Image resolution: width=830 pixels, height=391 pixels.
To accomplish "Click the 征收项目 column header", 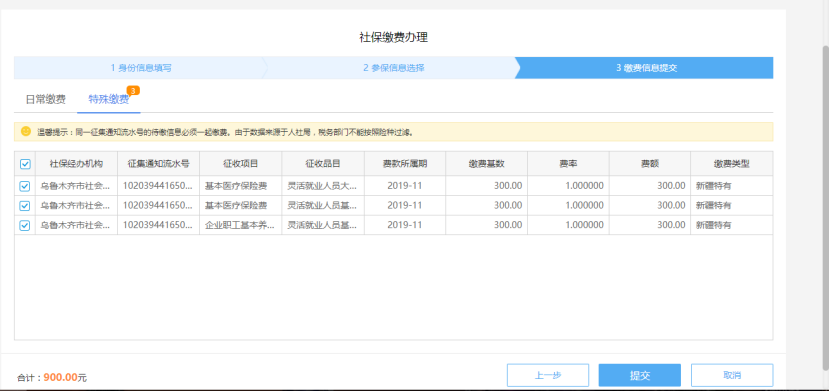I will (240, 163).
